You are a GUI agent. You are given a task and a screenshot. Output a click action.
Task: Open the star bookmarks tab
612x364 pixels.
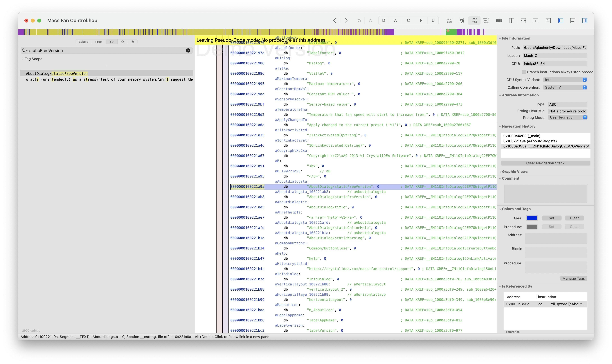[122, 42]
